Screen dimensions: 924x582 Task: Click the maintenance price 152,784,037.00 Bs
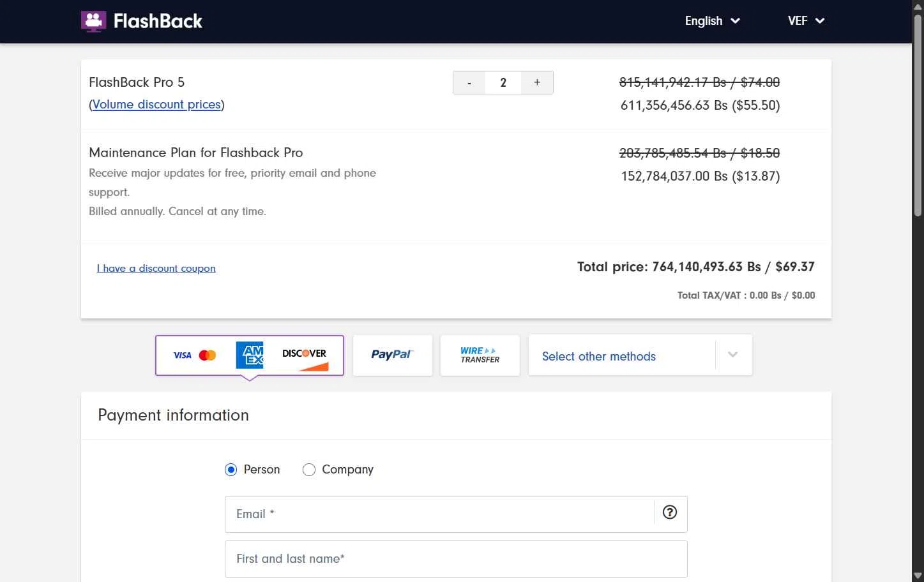point(700,176)
